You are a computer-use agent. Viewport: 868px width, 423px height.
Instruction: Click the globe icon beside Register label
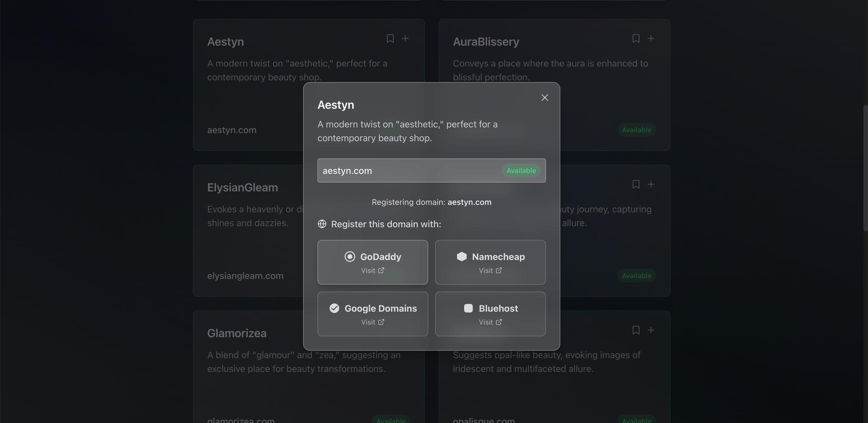point(322,224)
